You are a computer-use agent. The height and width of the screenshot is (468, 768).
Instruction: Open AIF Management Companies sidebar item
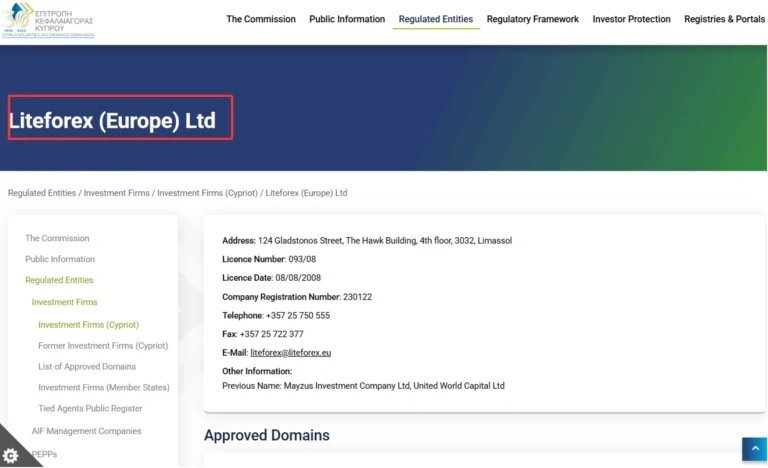tap(87, 431)
